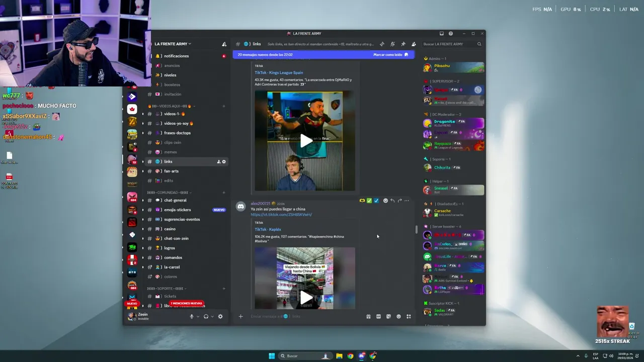Expand threads arrow of chat-general channel
The image size is (644, 362).
(x=142, y=200)
